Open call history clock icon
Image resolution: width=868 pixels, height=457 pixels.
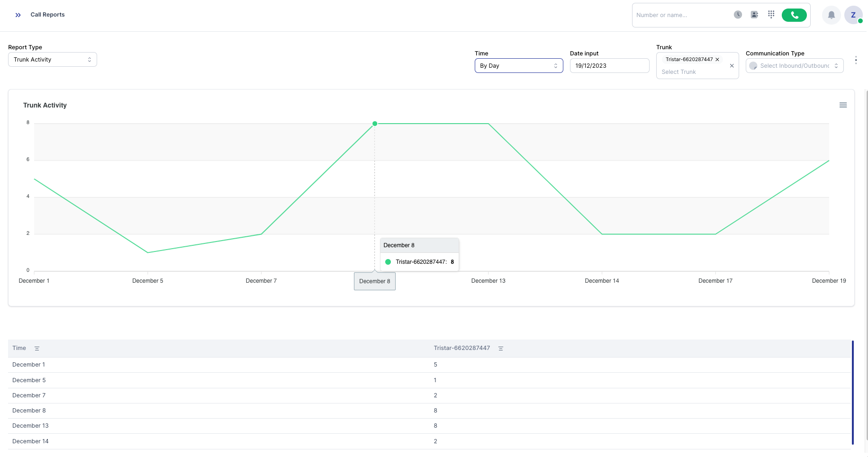(x=738, y=15)
